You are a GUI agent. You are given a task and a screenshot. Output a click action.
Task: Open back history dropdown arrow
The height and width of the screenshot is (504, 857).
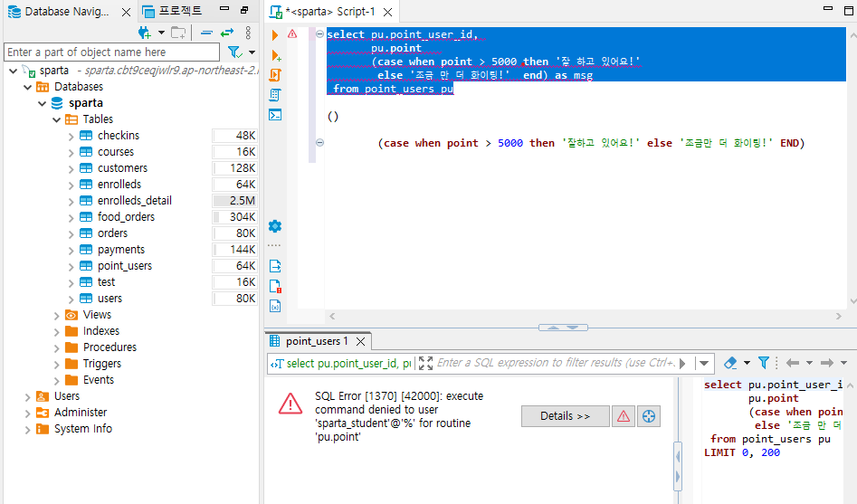[809, 363]
